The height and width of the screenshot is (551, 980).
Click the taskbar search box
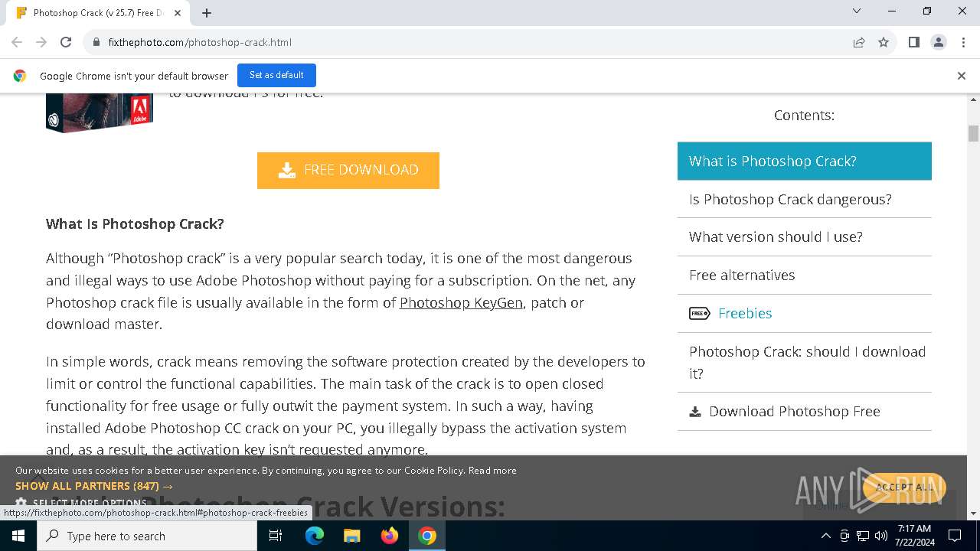click(x=147, y=536)
